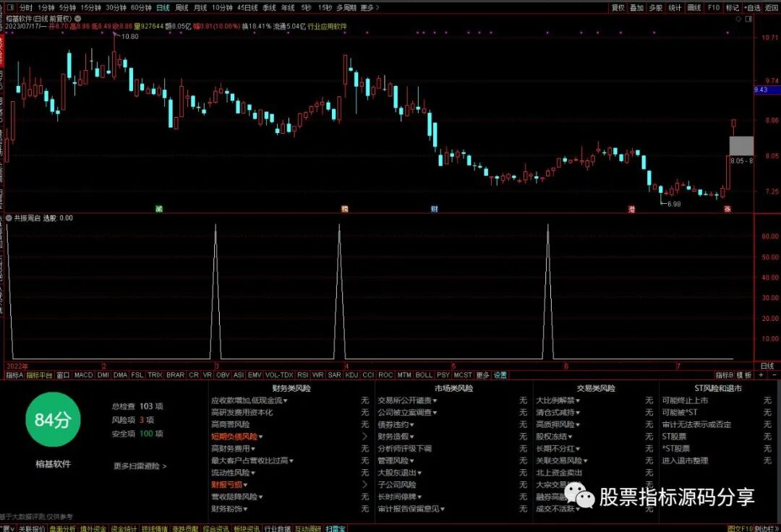This screenshot has width=781, height=532.
Task: Switch to 月线 monthly chart
Action: click(x=200, y=7)
